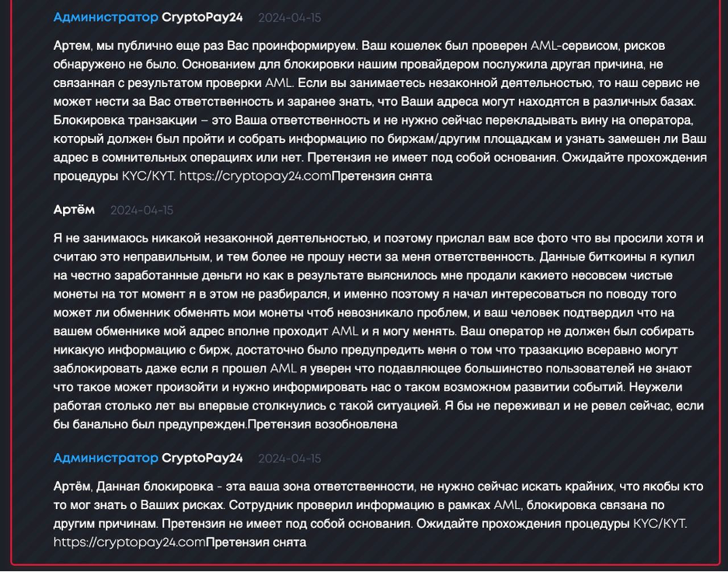Viewport: 728px width, 572px height.
Task: Open the Артём author name in the comment header
Action: [x=74, y=210]
